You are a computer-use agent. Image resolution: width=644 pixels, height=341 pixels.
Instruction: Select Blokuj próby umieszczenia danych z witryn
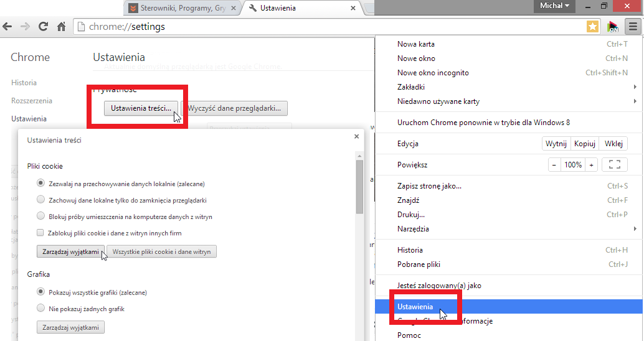(x=40, y=216)
